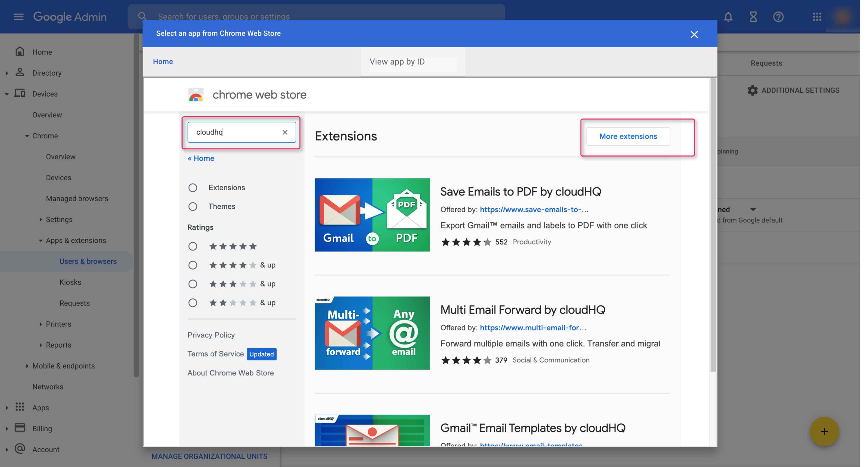Click the cloudhq store search field
The image size is (868, 467).
click(x=242, y=132)
